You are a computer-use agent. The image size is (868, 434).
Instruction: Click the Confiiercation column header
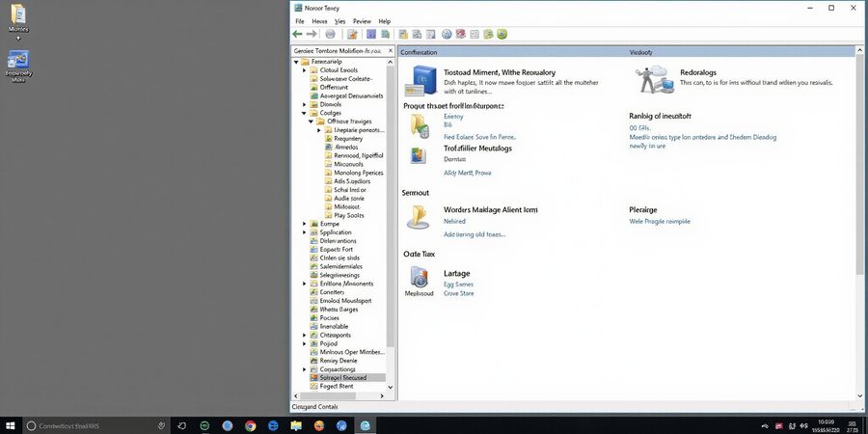[x=419, y=52]
